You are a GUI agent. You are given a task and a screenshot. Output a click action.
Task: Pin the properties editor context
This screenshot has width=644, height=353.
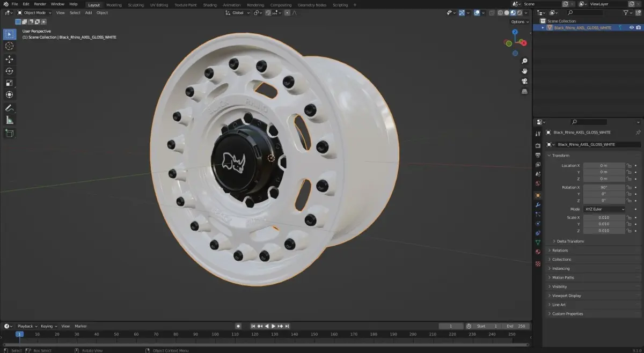click(x=638, y=133)
